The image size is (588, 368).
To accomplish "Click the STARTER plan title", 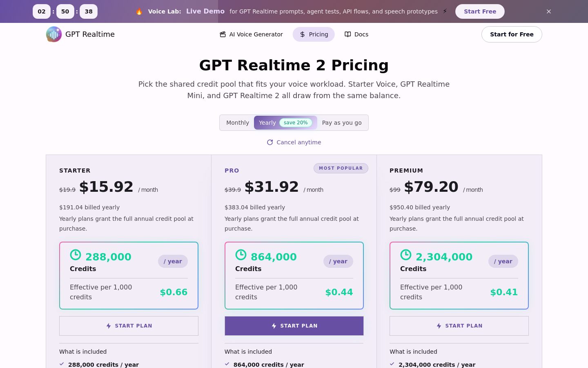I will (75, 171).
